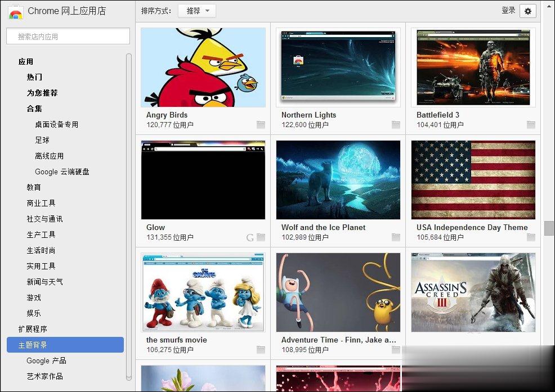Filter themes by 艺术家作品

(44, 376)
